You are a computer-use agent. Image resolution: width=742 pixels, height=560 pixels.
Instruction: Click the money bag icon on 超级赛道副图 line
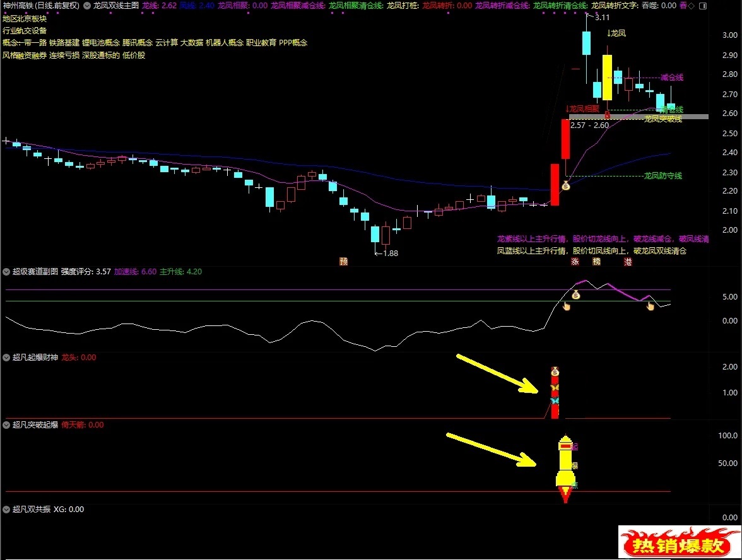[x=575, y=295]
